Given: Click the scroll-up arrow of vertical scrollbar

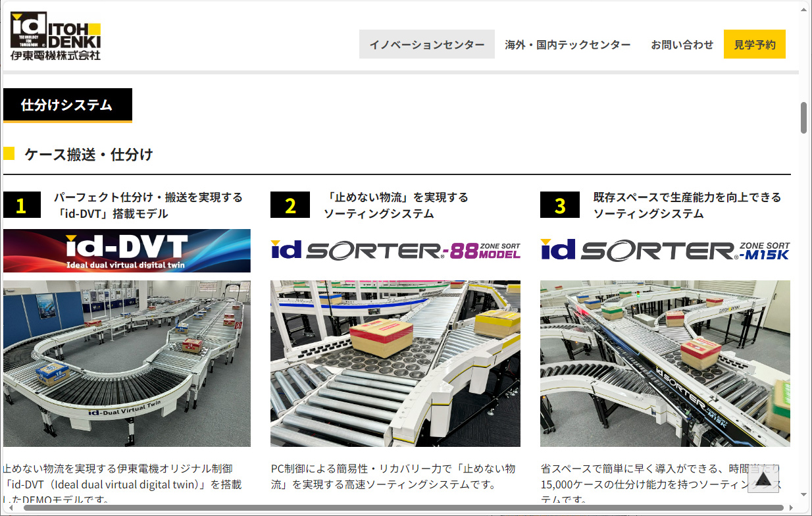Looking at the screenshot, I should 803,8.
